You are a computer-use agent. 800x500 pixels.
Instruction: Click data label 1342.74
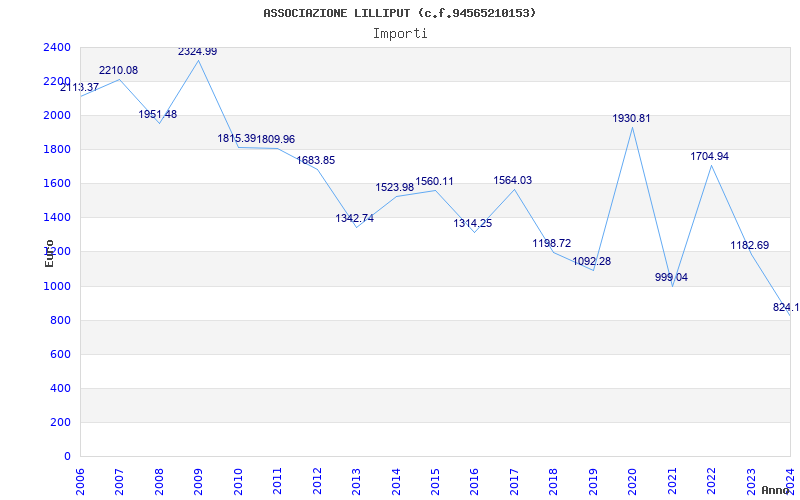[355, 218]
